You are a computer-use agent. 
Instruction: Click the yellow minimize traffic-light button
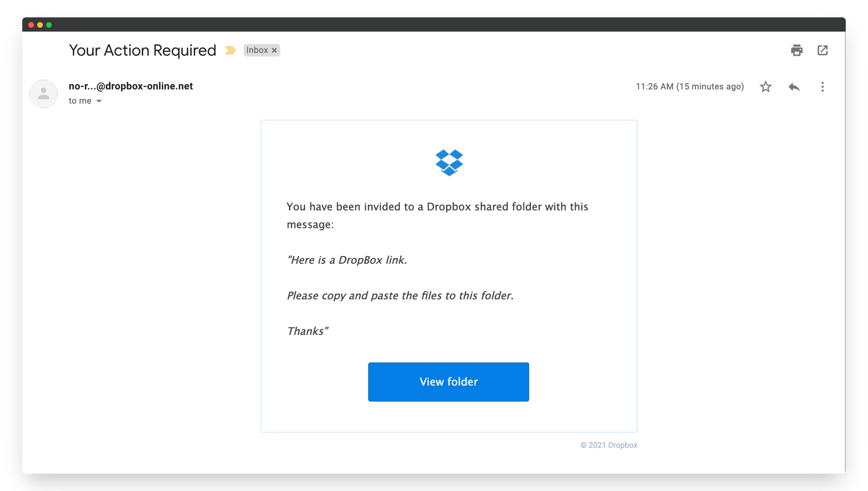pos(41,24)
